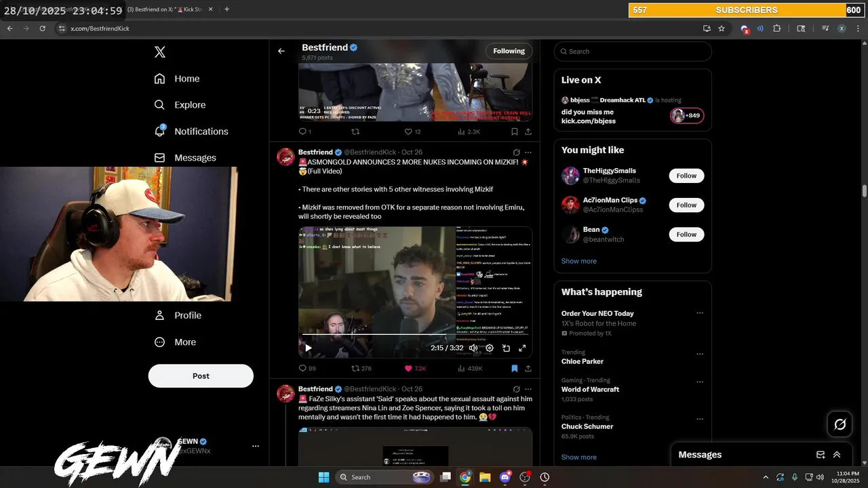Reload the page in Chrome
Screen dimensions: 868x488
point(43,28)
